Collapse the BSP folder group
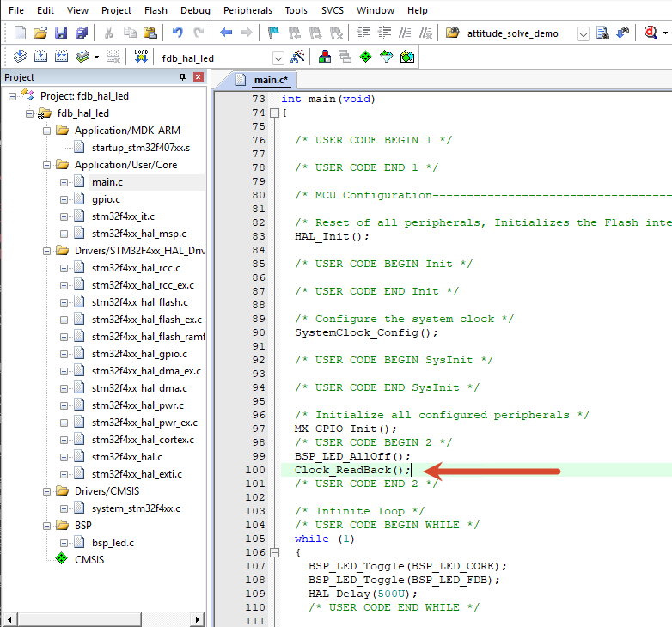 (46, 526)
